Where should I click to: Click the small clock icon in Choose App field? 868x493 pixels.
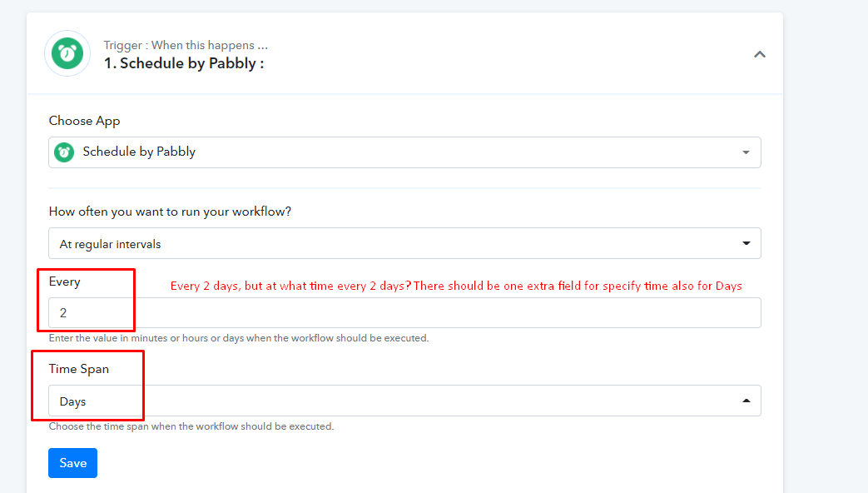[64, 152]
